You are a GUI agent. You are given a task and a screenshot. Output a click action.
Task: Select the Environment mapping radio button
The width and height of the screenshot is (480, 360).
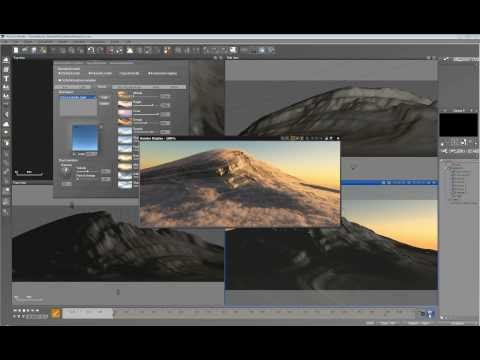tap(162, 73)
